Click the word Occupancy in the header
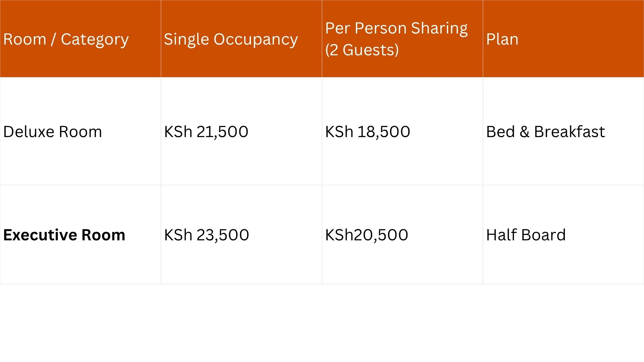 [256, 39]
